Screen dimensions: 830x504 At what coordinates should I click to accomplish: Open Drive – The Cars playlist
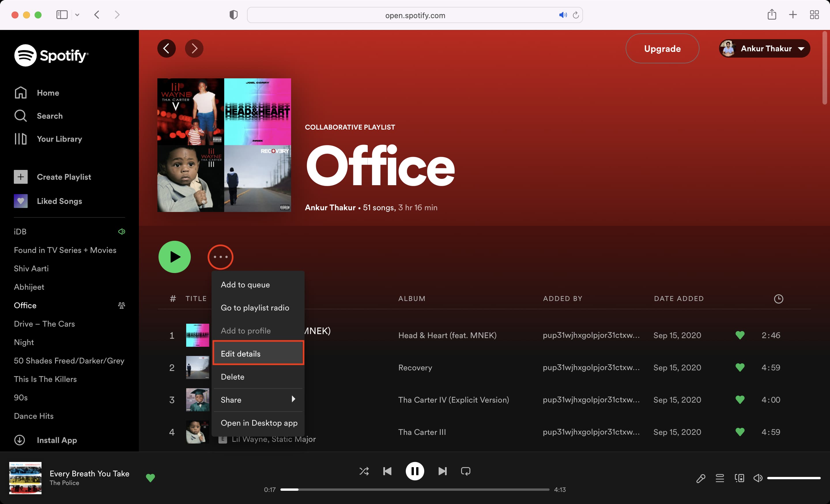(44, 324)
